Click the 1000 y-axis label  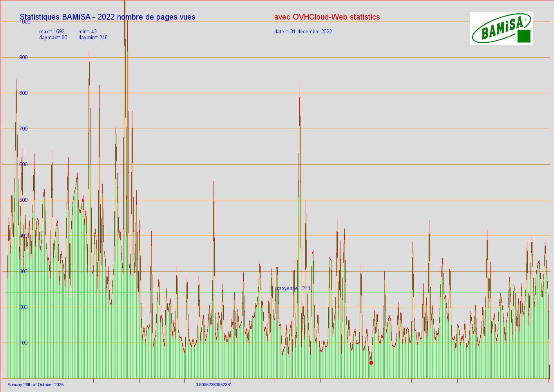[x=24, y=22]
